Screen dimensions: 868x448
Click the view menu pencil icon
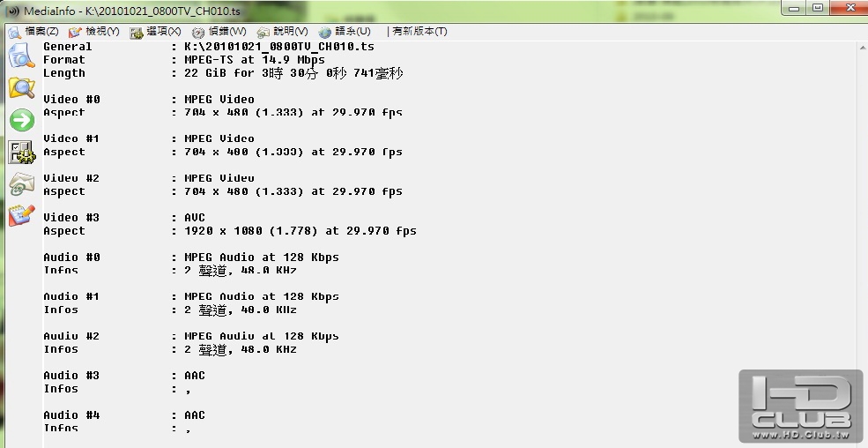[x=75, y=33]
